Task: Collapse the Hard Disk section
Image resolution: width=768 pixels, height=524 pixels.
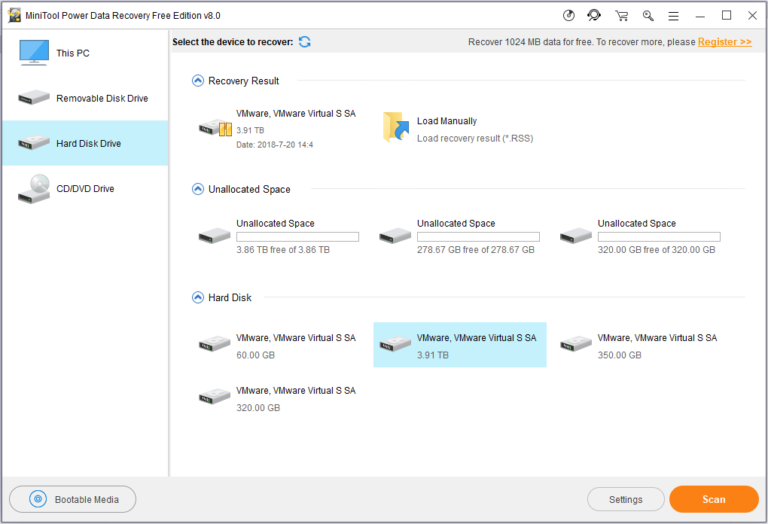Action: [x=198, y=297]
